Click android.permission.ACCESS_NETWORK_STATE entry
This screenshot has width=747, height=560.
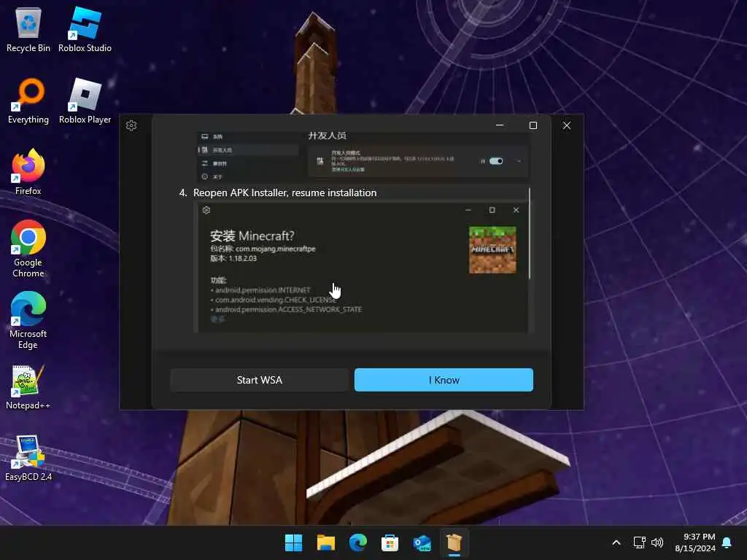pyautogui.click(x=288, y=309)
